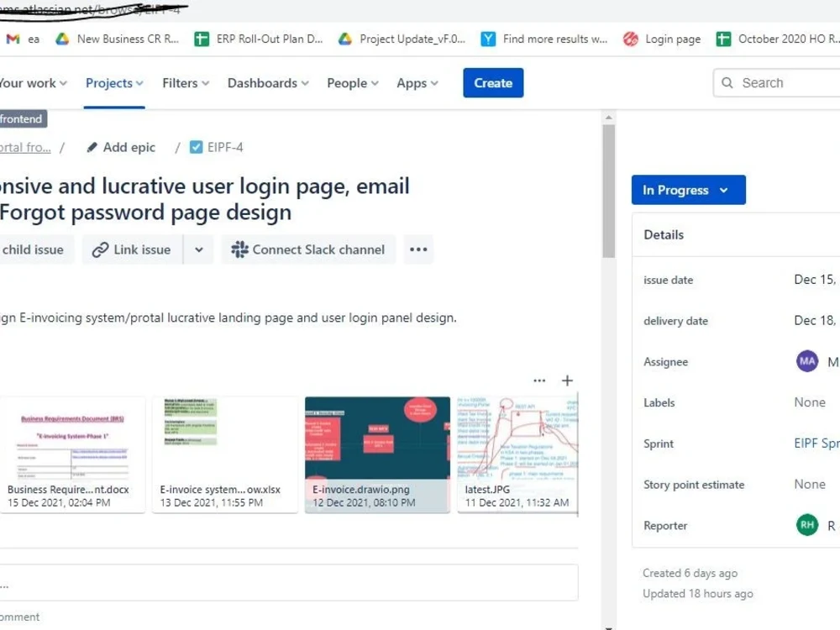Click the Reporter avatar RH
The width and height of the screenshot is (840, 630).
click(806, 525)
